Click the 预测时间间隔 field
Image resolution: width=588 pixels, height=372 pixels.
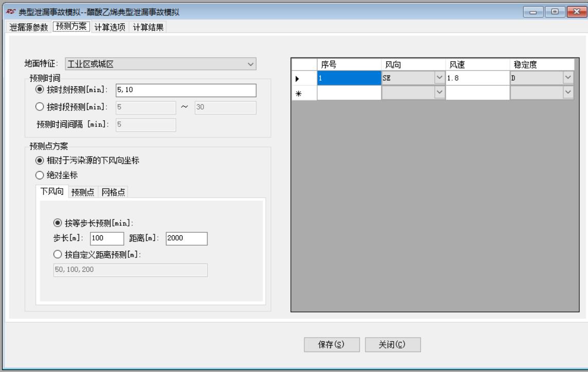[146, 124]
